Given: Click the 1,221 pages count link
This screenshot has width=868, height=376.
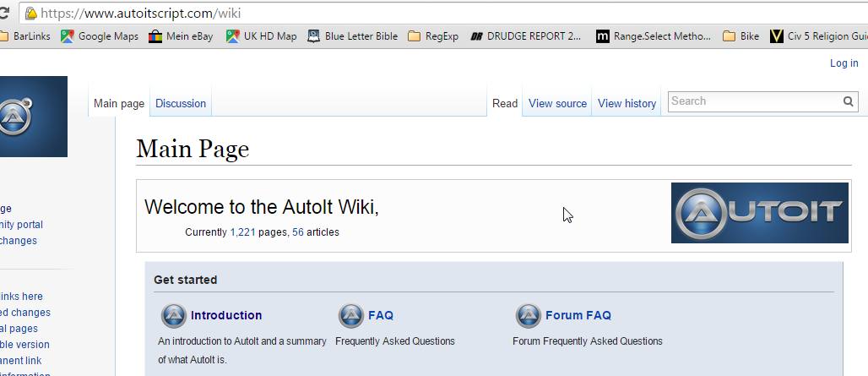Looking at the screenshot, I should tap(242, 232).
